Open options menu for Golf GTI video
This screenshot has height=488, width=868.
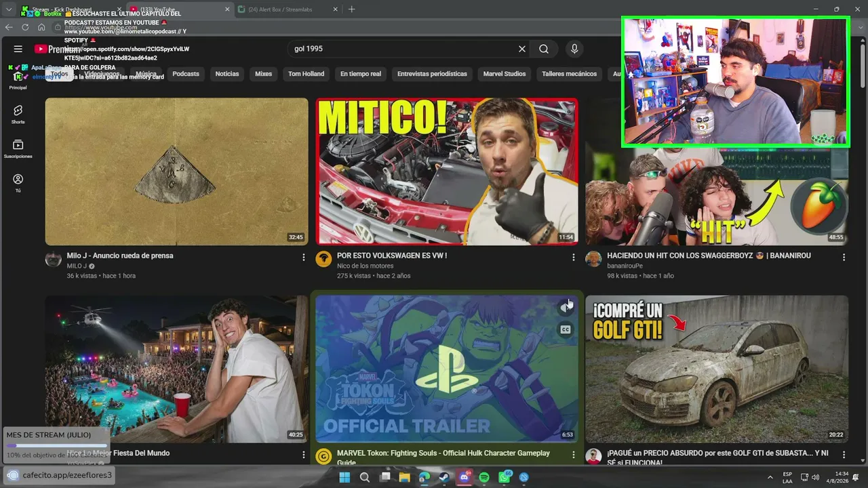(844, 455)
